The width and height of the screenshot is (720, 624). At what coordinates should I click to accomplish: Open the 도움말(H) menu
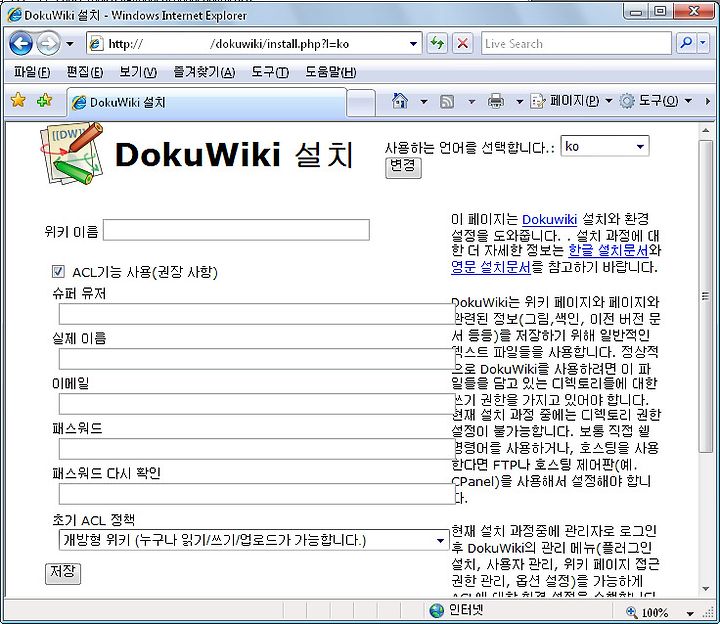331,72
